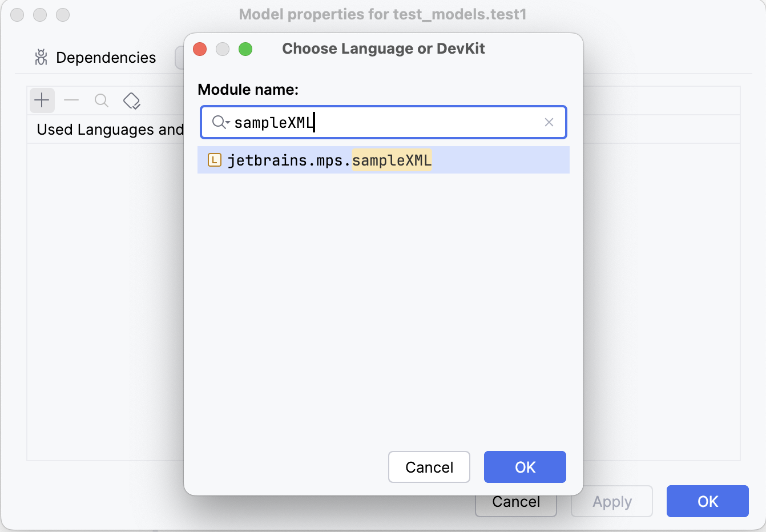Close the Choose Language dialog via red button
766x532 pixels.
200,49
